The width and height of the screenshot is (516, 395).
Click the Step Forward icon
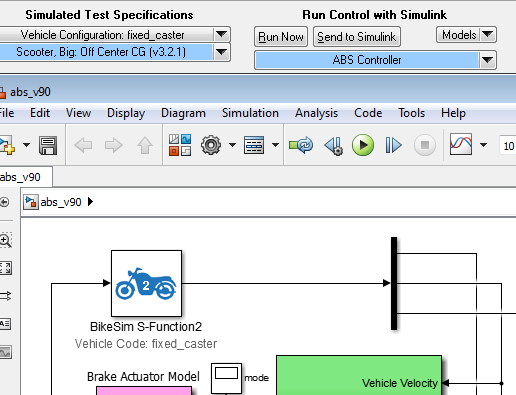click(393, 145)
